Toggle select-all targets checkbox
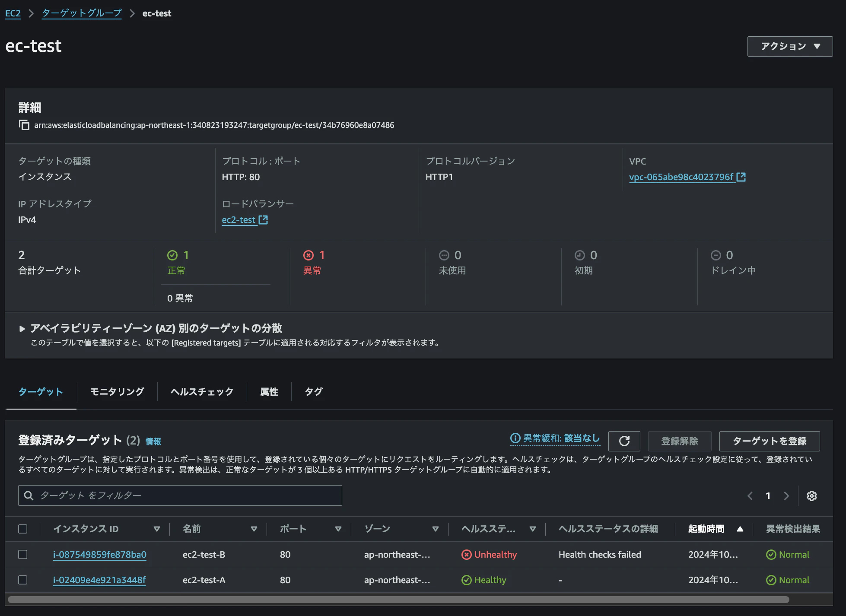 [23, 529]
